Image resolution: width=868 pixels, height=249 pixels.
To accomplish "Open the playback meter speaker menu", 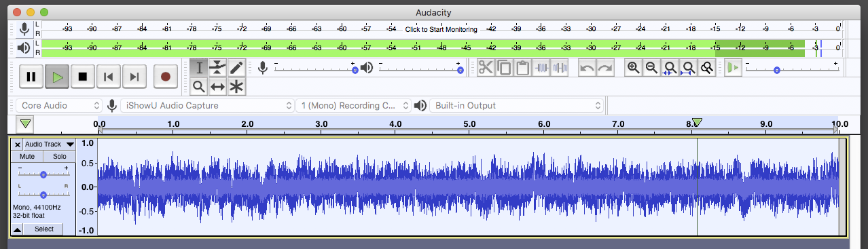I will click(24, 47).
